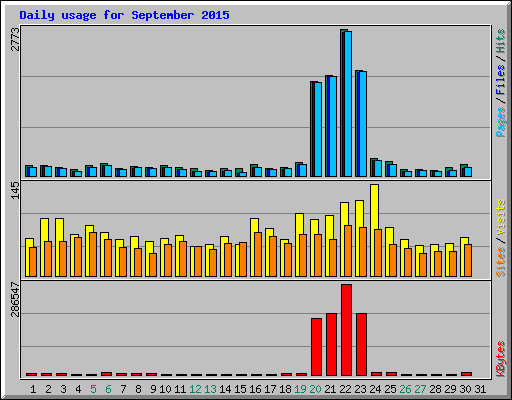Screen dimensions: 512x400
Task: Click day label 17 on the x-axis
Action: [270, 389]
